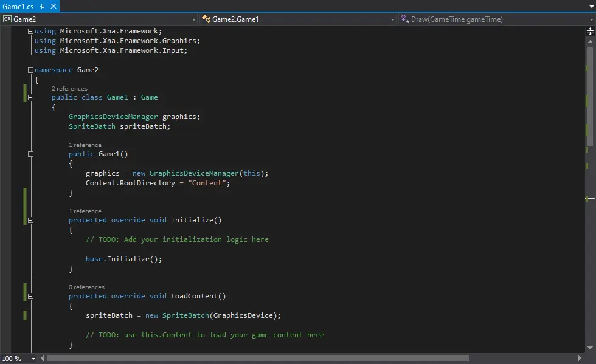This screenshot has height=364, width=596.
Task: Open the 1 reference link above Initialize()
Action: [85, 211]
